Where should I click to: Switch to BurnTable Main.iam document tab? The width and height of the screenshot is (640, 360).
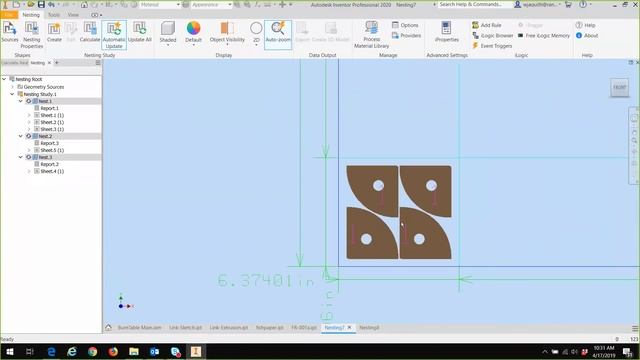coord(139,328)
